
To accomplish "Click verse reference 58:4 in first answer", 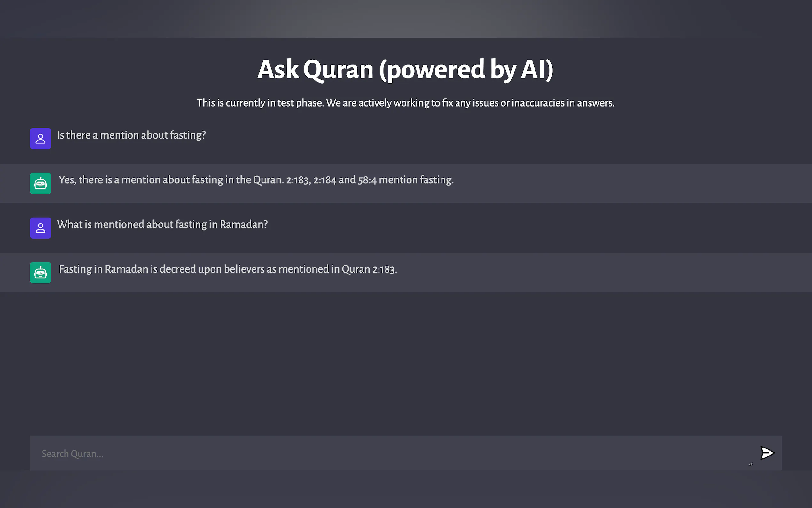I will coord(367,180).
